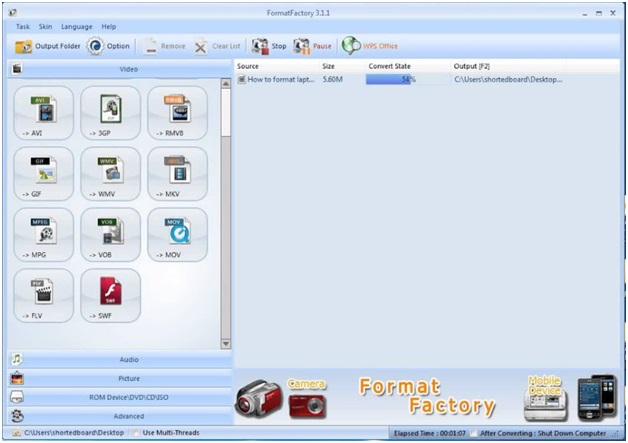Choose the -> FLV conversion icon

(x=44, y=296)
